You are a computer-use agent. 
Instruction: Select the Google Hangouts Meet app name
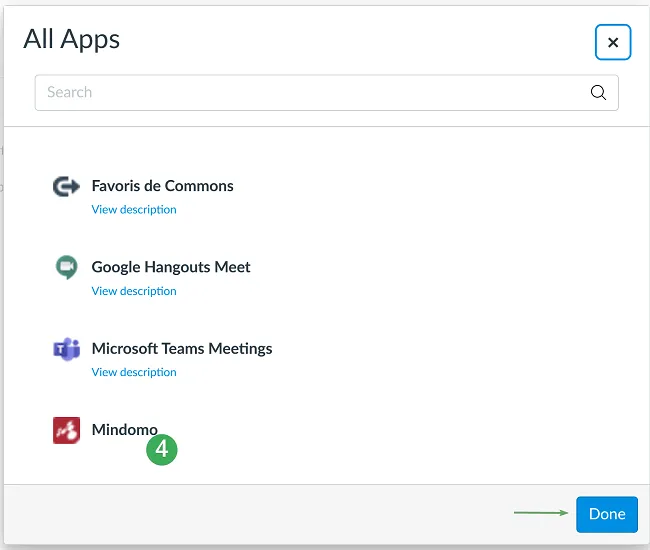(171, 267)
